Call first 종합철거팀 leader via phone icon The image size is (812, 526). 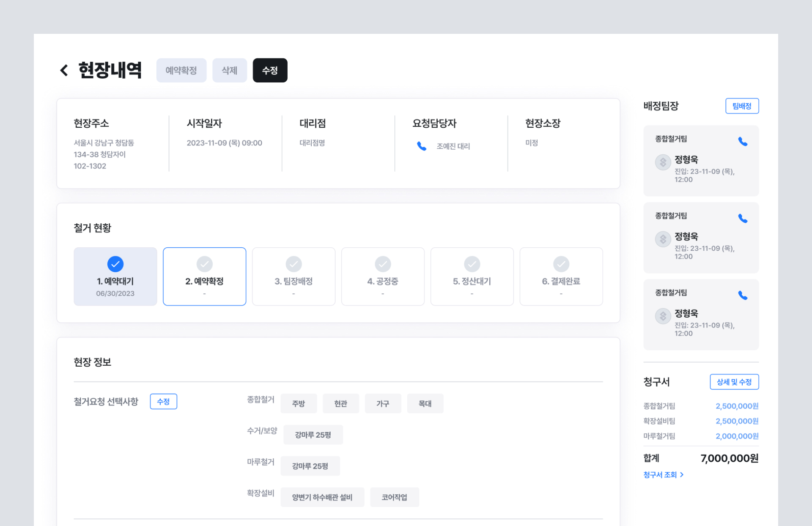[x=743, y=142]
